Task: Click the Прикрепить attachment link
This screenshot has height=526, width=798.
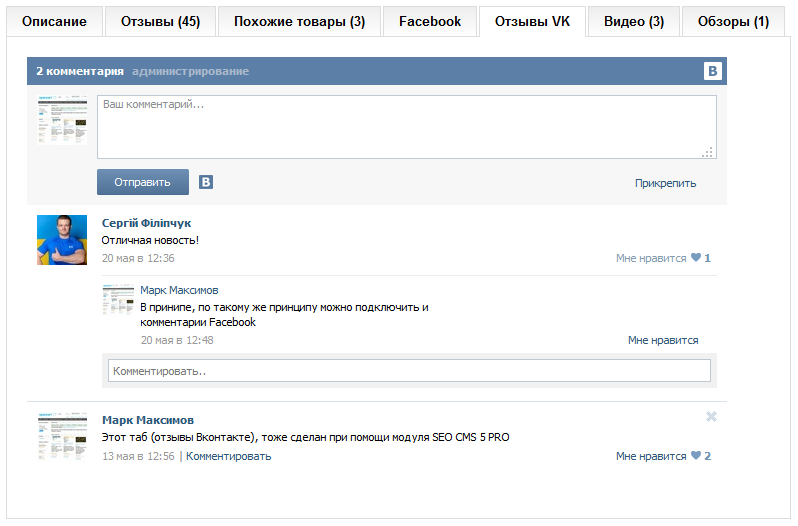Action: click(x=665, y=183)
